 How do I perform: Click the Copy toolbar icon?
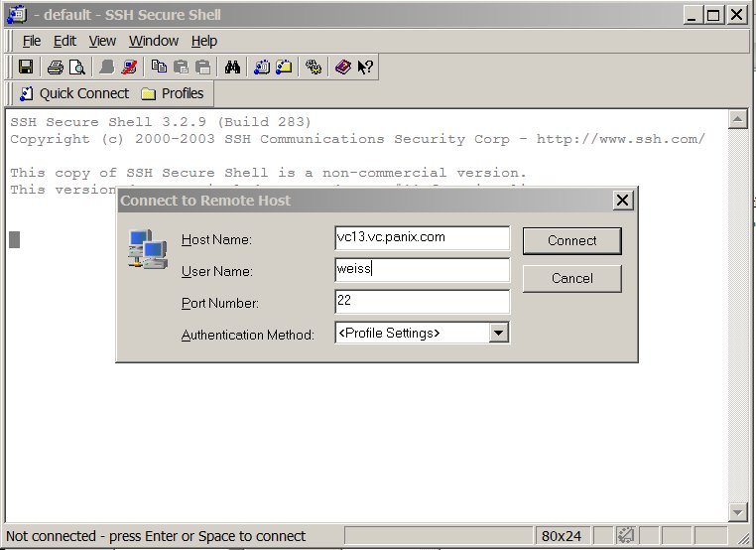(x=159, y=68)
